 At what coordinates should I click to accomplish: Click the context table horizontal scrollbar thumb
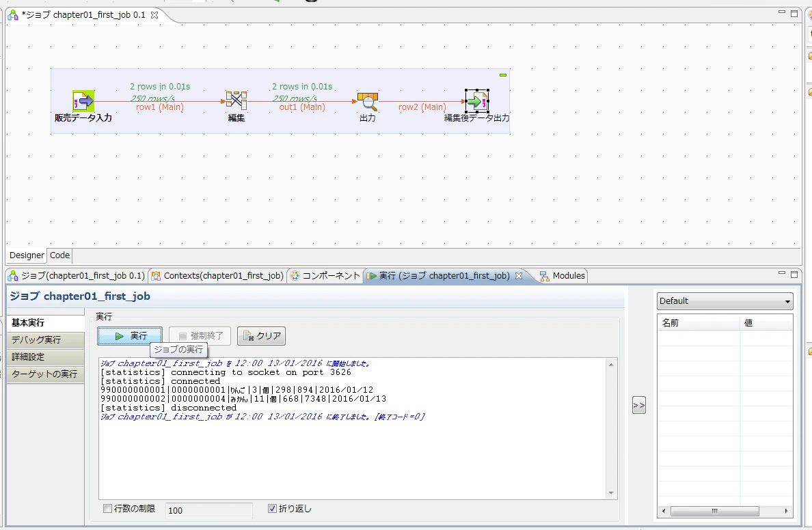[715, 512]
